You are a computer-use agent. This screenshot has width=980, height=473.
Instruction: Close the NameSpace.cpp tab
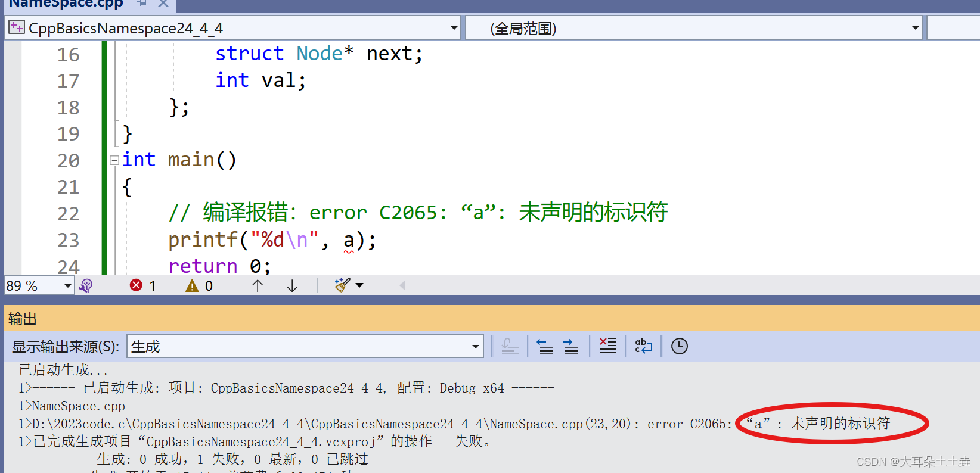(x=163, y=4)
